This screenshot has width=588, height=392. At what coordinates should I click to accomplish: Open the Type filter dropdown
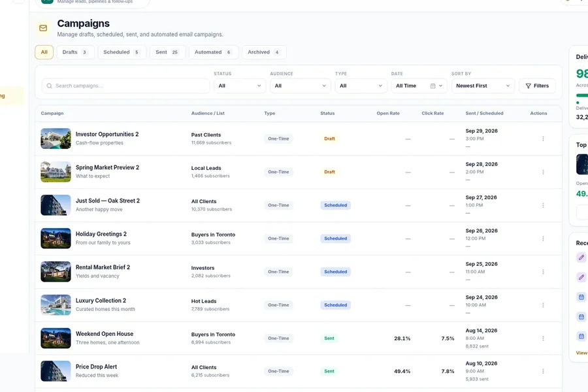(x=361, y=86)
